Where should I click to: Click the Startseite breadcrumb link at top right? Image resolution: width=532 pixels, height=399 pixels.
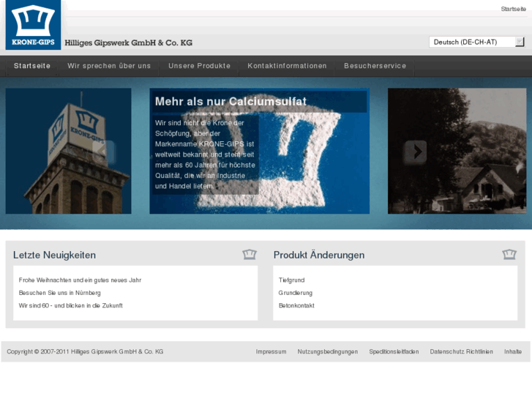(x=513, y=10)
